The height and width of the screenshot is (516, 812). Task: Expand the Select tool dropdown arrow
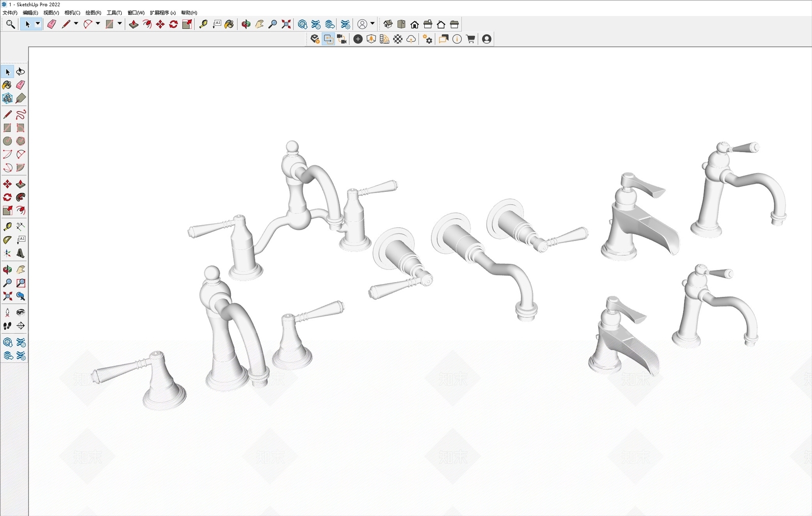coord(38,24)
